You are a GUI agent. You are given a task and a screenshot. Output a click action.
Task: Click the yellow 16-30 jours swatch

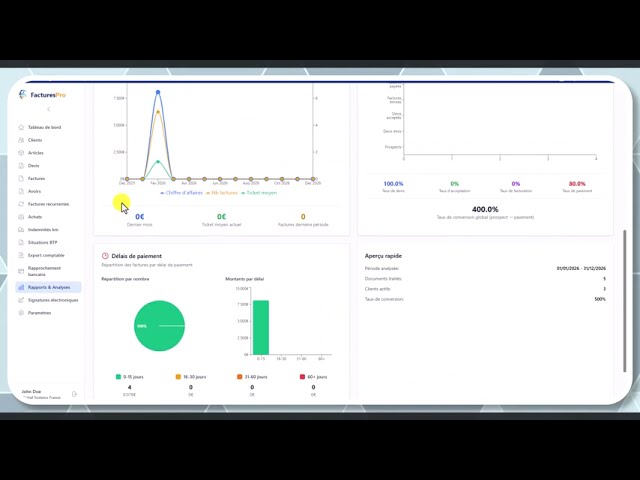coord(178,377)
